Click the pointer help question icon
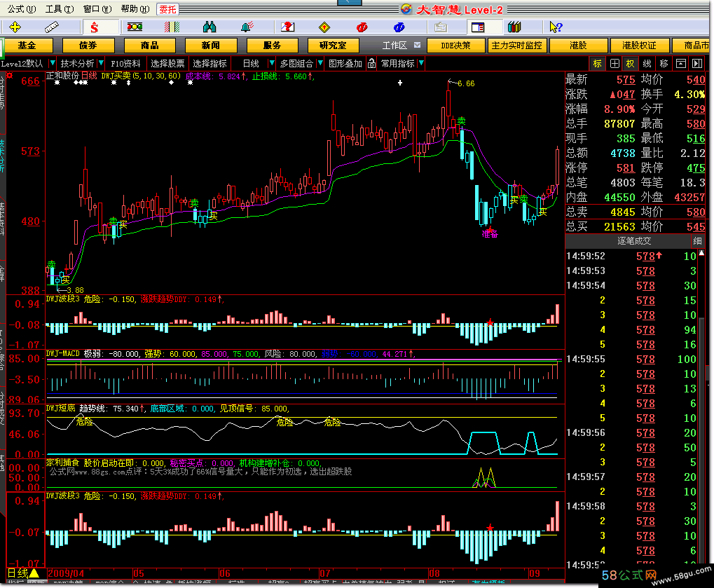714x588 pixels. coord(556,27)
